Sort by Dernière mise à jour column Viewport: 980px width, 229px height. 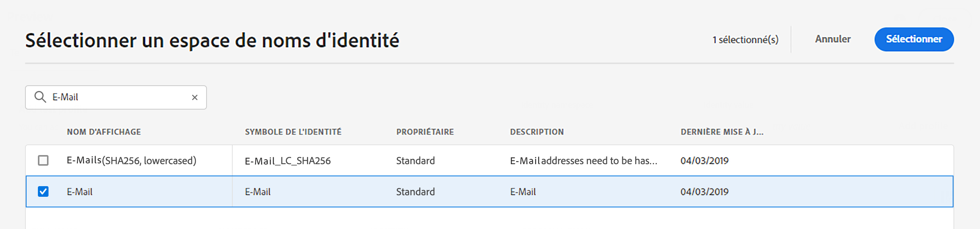[722, 132]
